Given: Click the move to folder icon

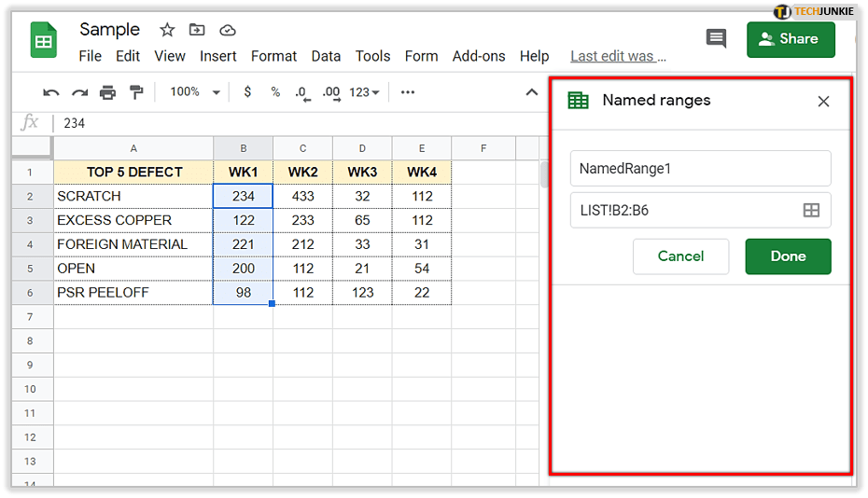Looking at the screenshot, I should pyautogui.click(x=197, y=31).
